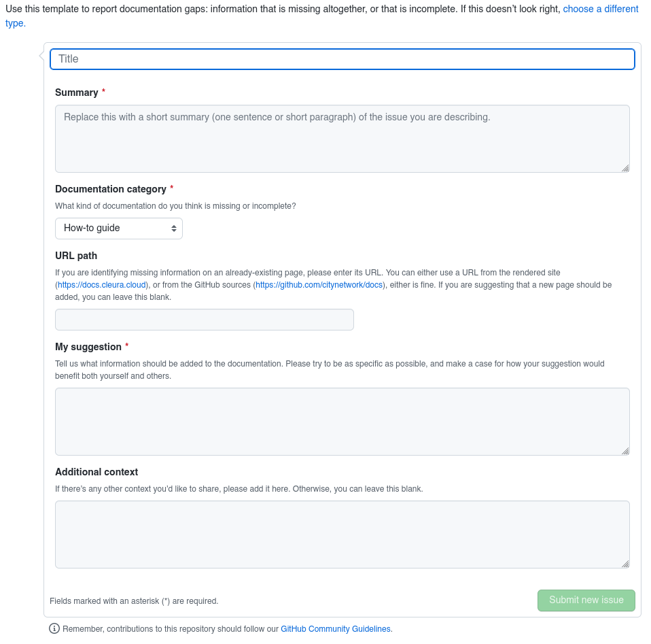The width and height of the screenshot is (651, 644).
Task: Click the 'Fields marked with an asterisk' text
Action: click(134, 600)
